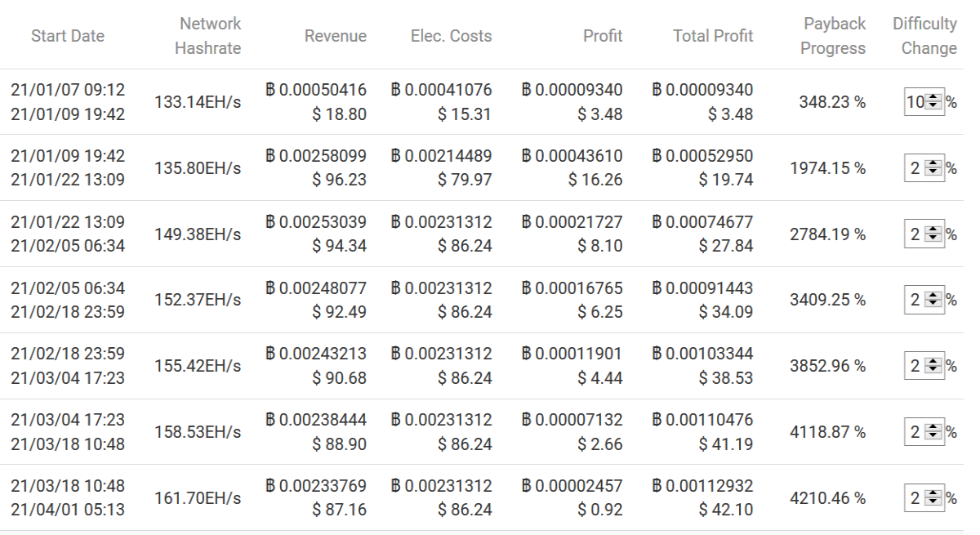Image resolution: width=980 pixels, height=535 pixels.
Task: Click the Revenue column header
Action: point(336,36)
